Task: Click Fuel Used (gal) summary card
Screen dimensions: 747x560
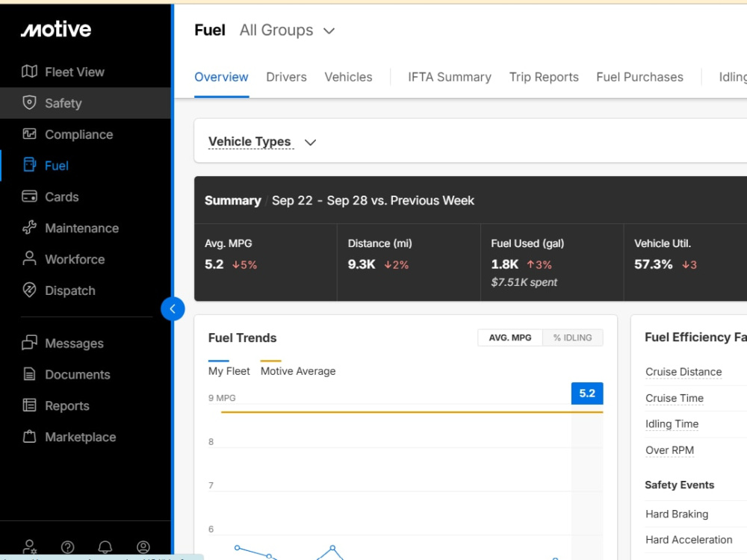Action: pos(552,262)
